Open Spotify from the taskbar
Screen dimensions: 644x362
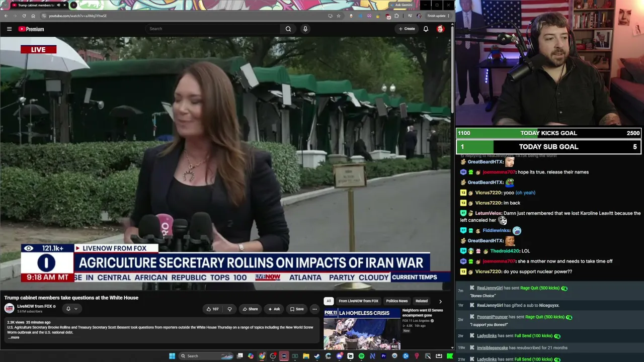[361, 356]
